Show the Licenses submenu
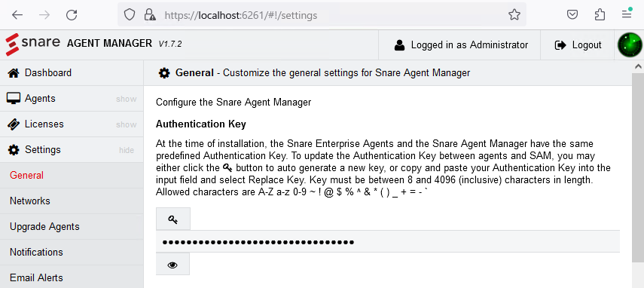This screenshot has width=644, height=288. click(126, 124)
